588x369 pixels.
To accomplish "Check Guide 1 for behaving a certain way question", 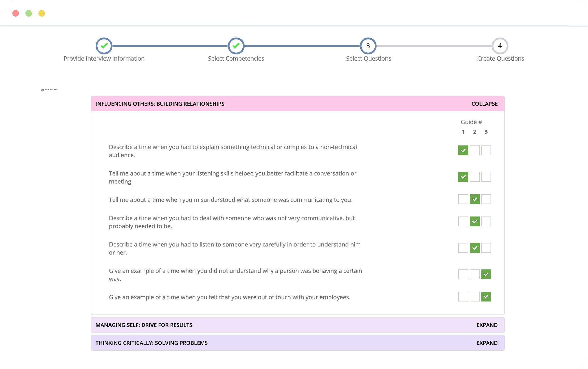I will coord(463,274).
